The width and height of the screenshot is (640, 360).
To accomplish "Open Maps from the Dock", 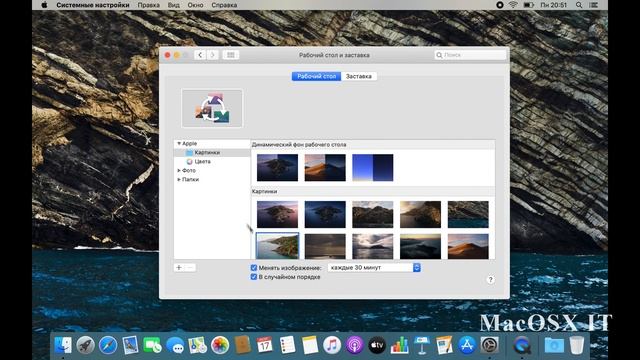I will click(198, 345).
